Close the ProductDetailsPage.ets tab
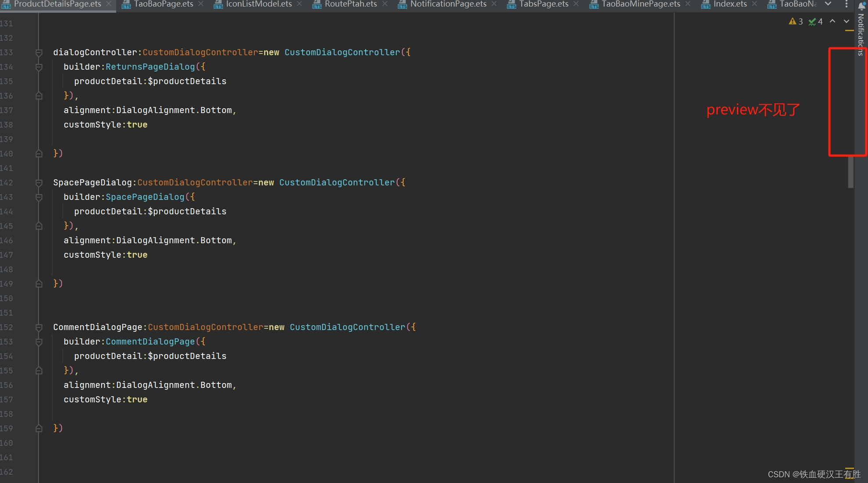 (109, 4)
